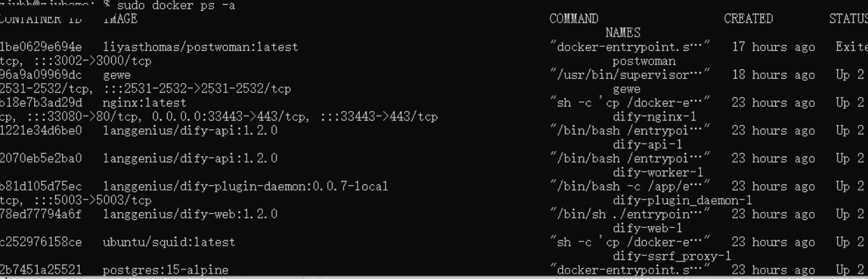The height and width of the screenshot is (279, 868).
Task: Click the 'sudo docker ps -a' command text
Action: tap(176, 5)
